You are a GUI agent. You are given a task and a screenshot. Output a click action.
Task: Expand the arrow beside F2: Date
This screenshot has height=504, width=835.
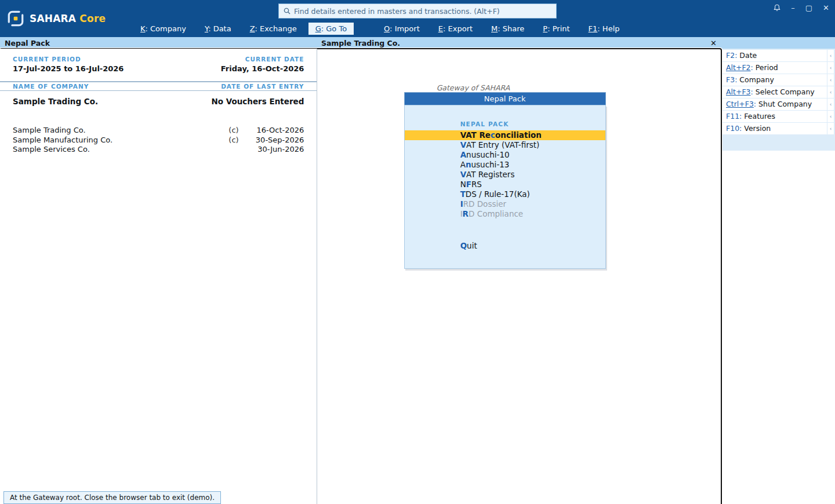[831, 56]
